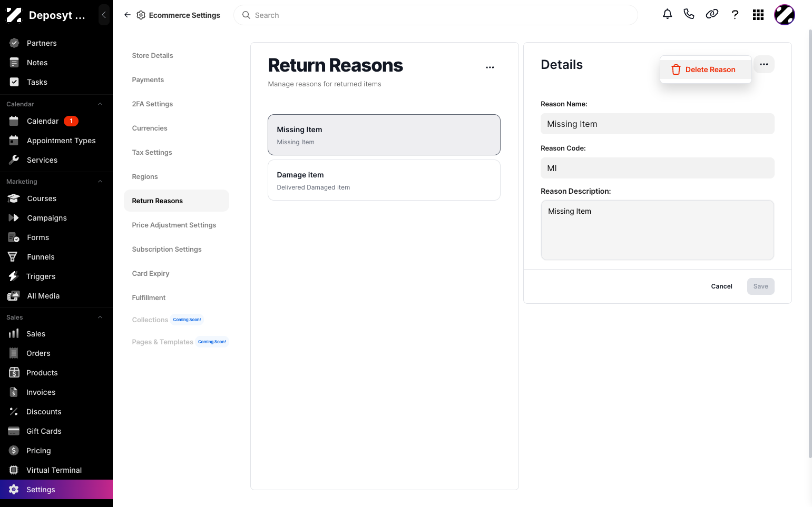Screen dimensions: 812x507
Task: Click the Reason Code input field
Action: [658, 168]
